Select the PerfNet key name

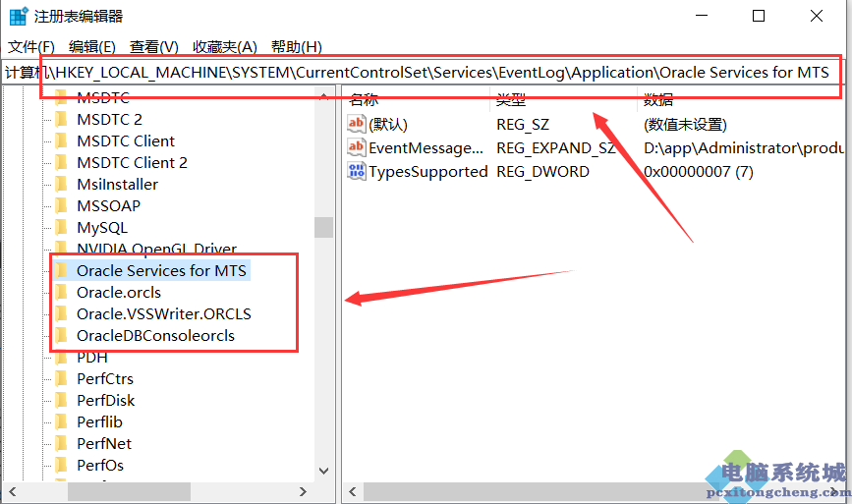104,444
